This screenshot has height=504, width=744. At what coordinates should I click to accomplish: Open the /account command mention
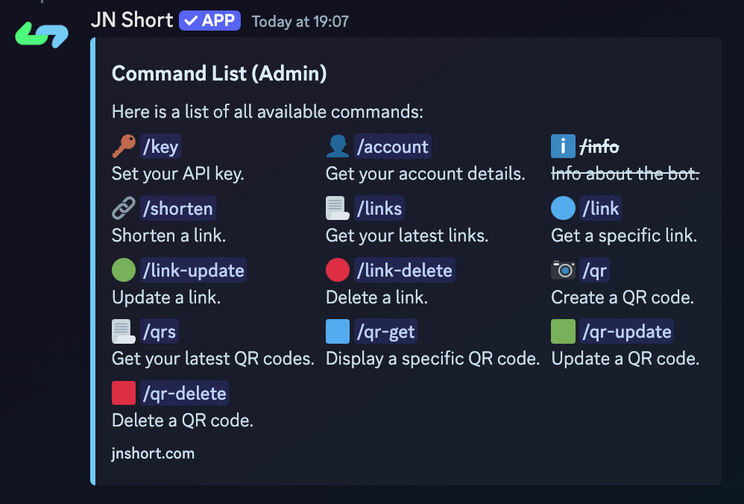[392, 147]
